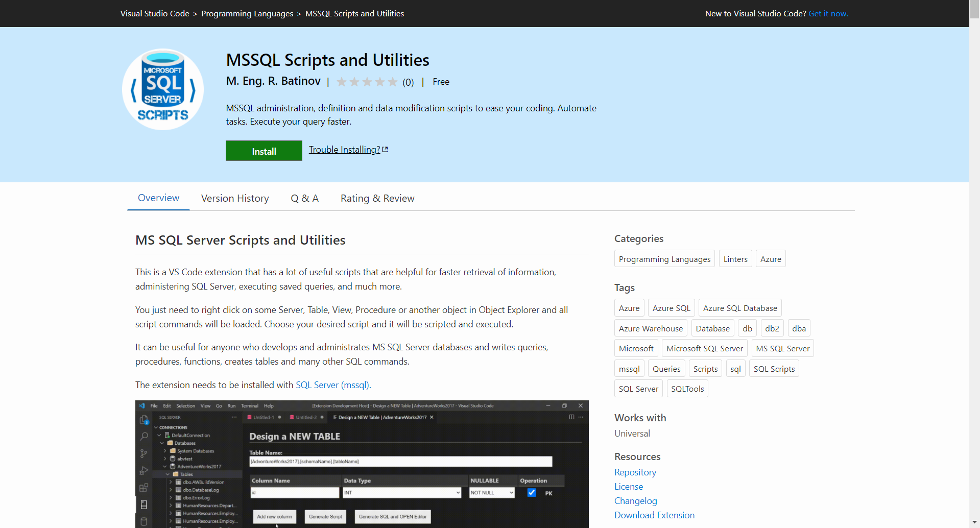
Task: Click the 'Get it now.' link
Action: (828, 14)
